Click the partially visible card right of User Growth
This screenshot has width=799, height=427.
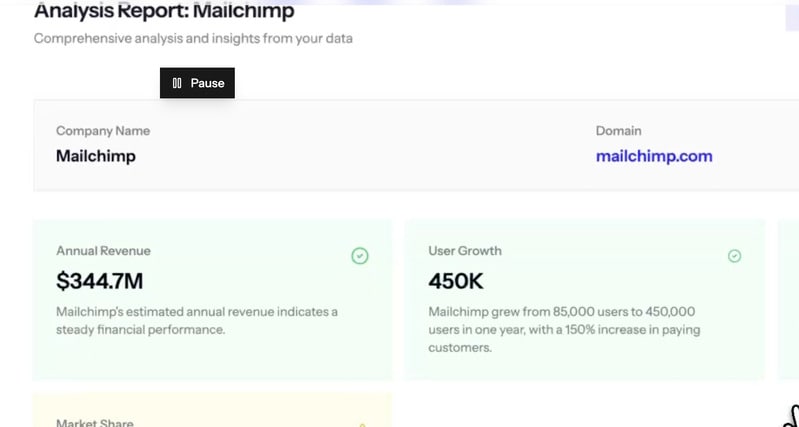click(788, 300)
